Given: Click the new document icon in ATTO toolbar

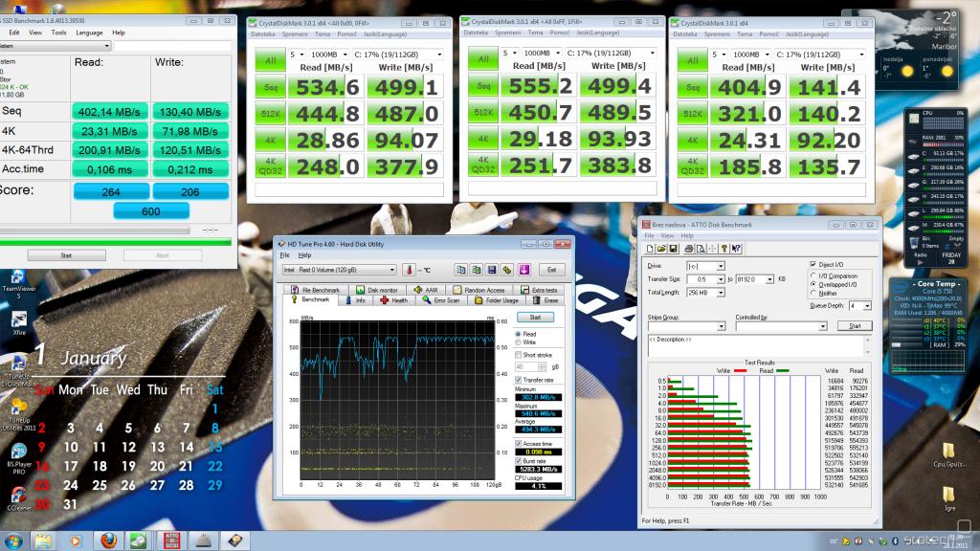Looking at the screenshot, I should [x=650, y=249].
